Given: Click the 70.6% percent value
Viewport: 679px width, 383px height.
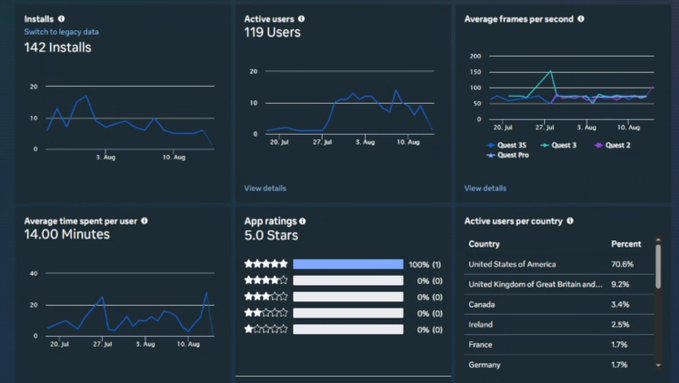Looking at the screenshot, I should tap(622, 264).
